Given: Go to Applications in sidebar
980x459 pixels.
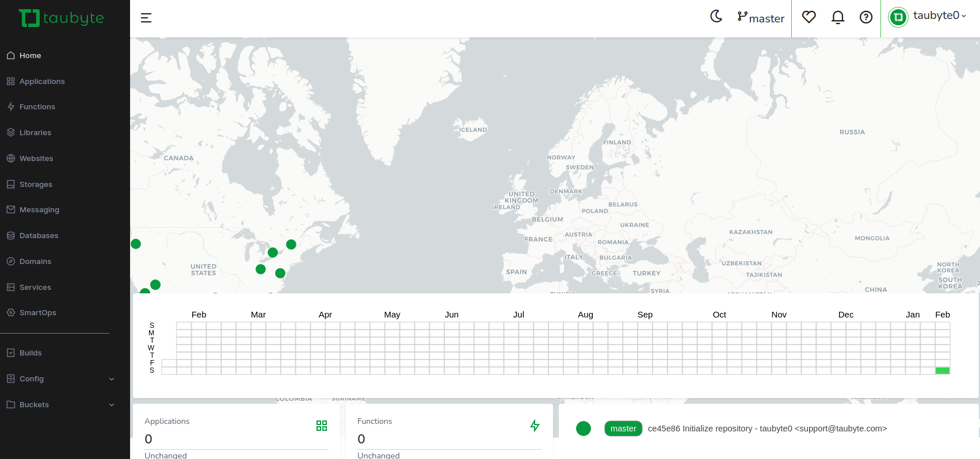Looking at the screenshot, I should (x=42, y=81).
